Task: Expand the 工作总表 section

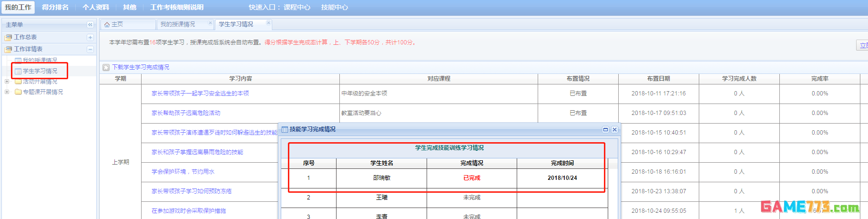Action: coord(90,37)
